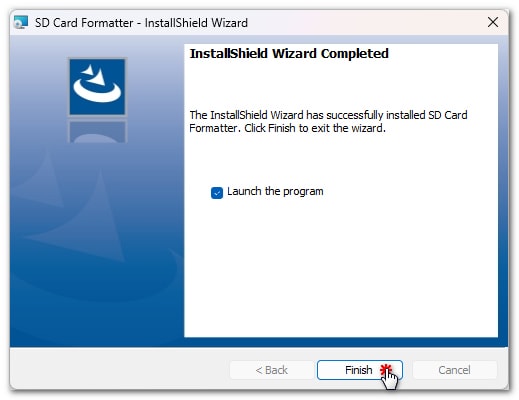Click the "Launch the program" label text
The width and height of the screenshot is (519, 400).
click(275, 191)
